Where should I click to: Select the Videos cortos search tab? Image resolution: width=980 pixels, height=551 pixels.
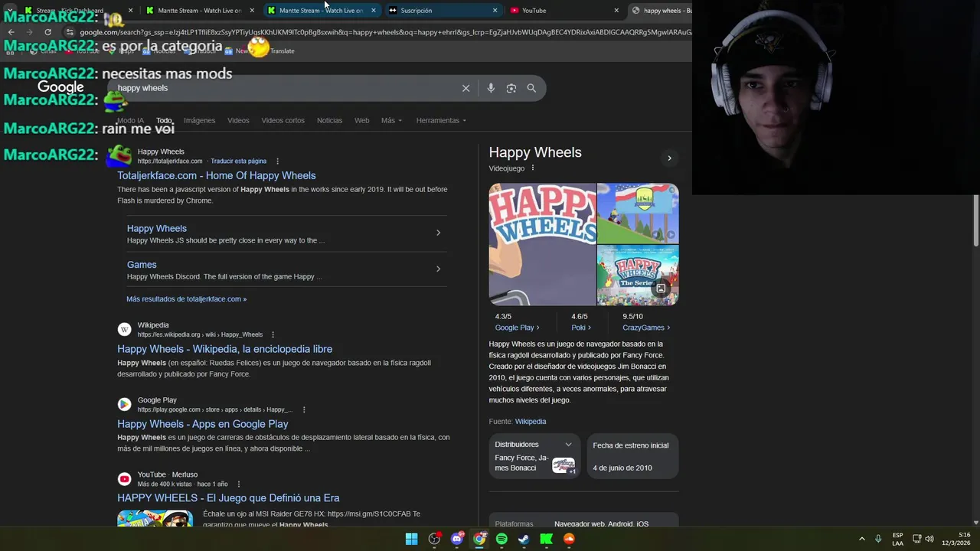click(283, 120)
